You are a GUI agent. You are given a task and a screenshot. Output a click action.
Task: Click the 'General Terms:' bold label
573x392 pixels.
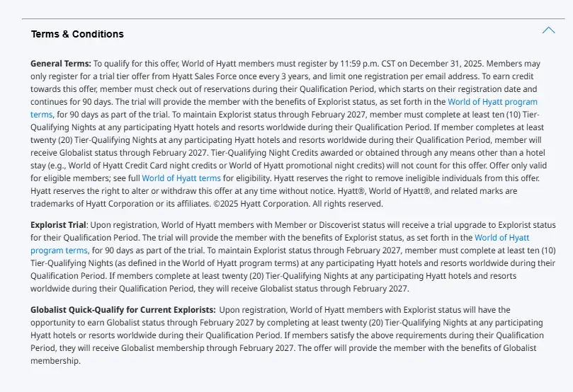click(x=61, y=64)
